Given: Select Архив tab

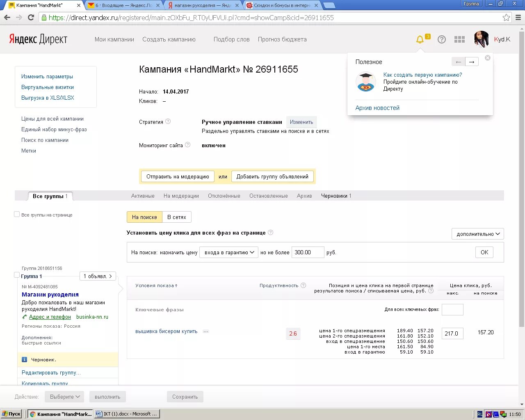Looking at the screenshot, I should pos(304,196).
